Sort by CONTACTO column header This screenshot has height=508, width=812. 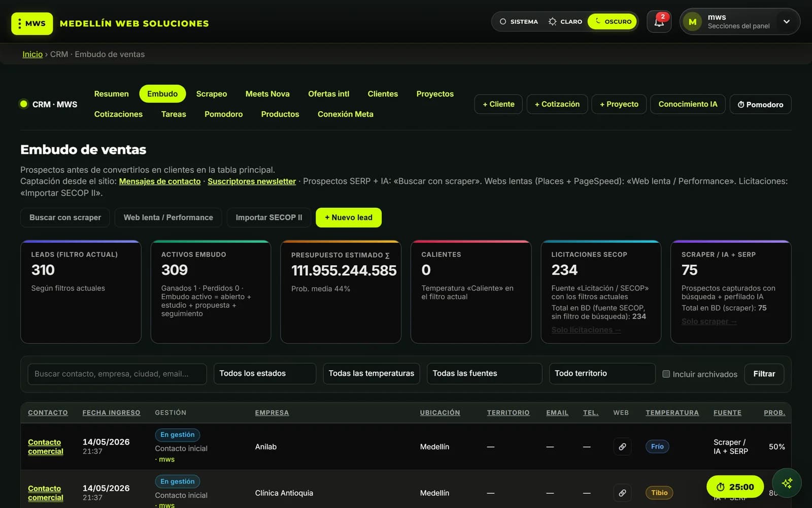pyautogui.click(x=48, y=412)
